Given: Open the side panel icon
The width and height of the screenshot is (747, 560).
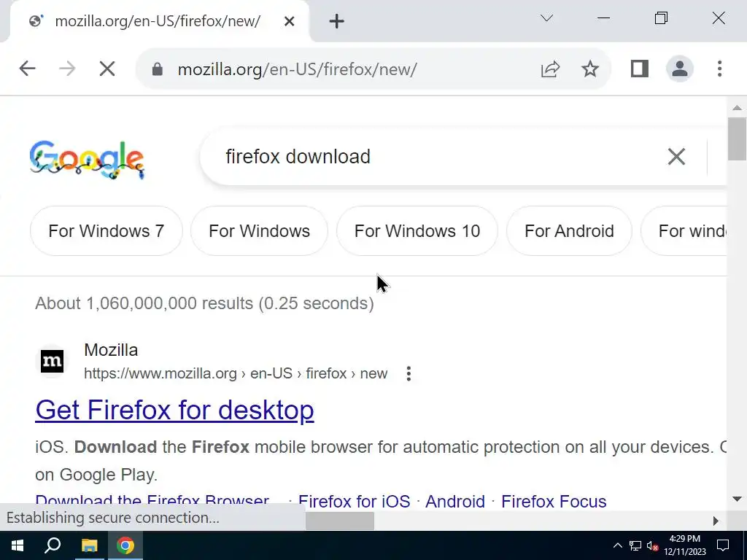Looking at the screenshot, I should click(x=639, y=69).
